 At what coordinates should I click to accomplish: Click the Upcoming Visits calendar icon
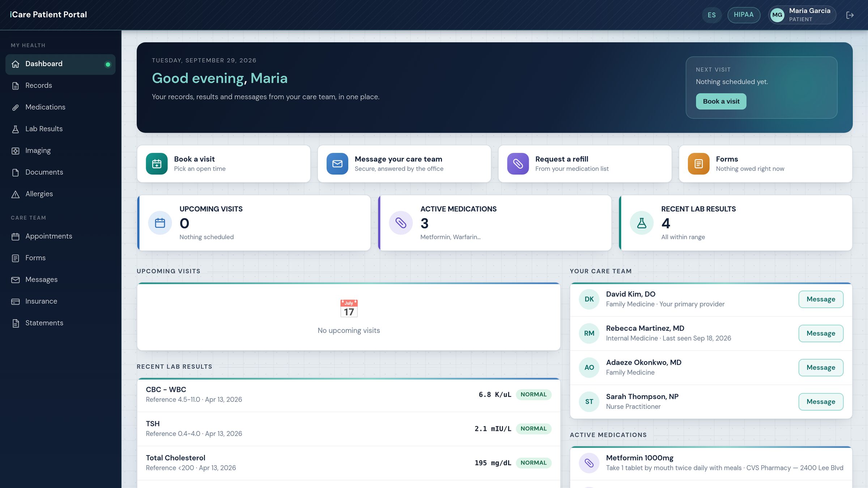pyautogui.click(x=160, y=223)
